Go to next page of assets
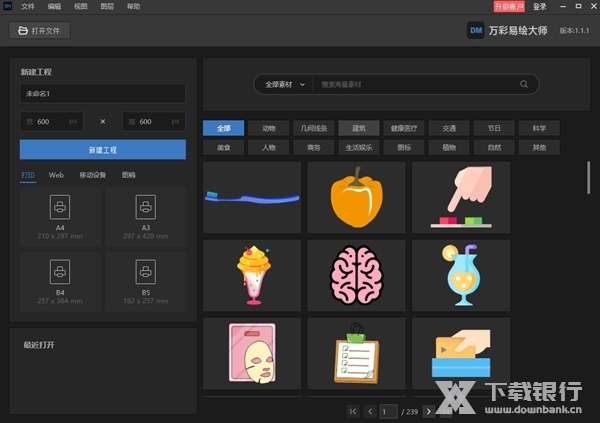 [x=431, y=411]
